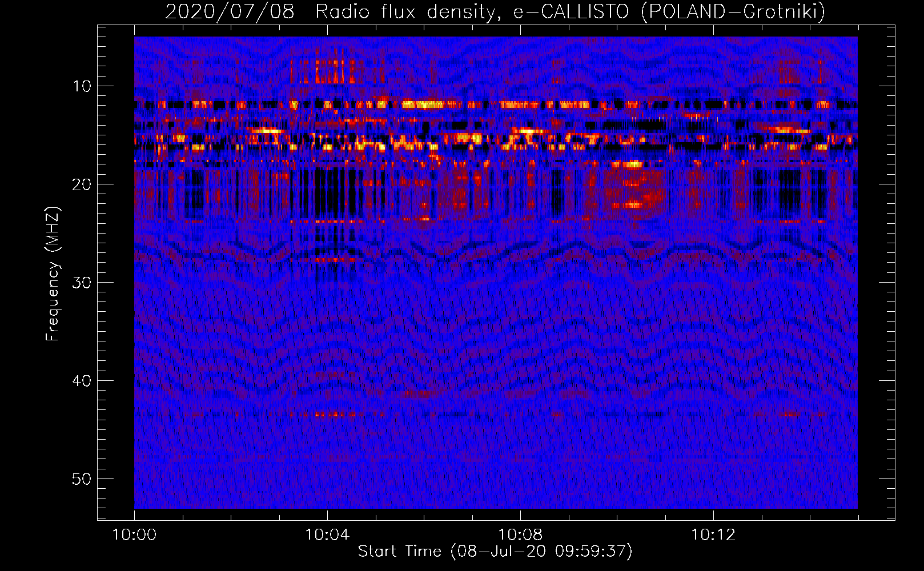Click the plot title mentioning e-CALLISTO POLAND-Grotniki
Screen dimensions: 924x571
pos(495,11)
